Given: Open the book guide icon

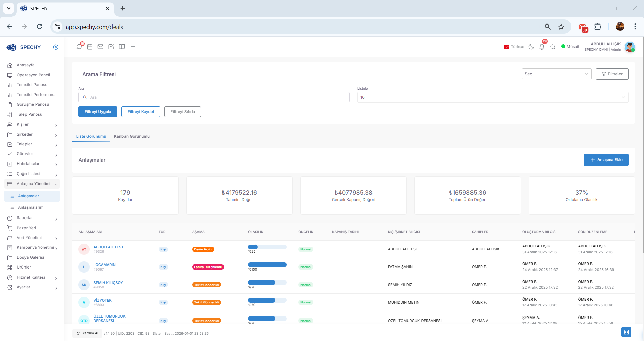Looking at the screenshot, I should click(122, 47).
